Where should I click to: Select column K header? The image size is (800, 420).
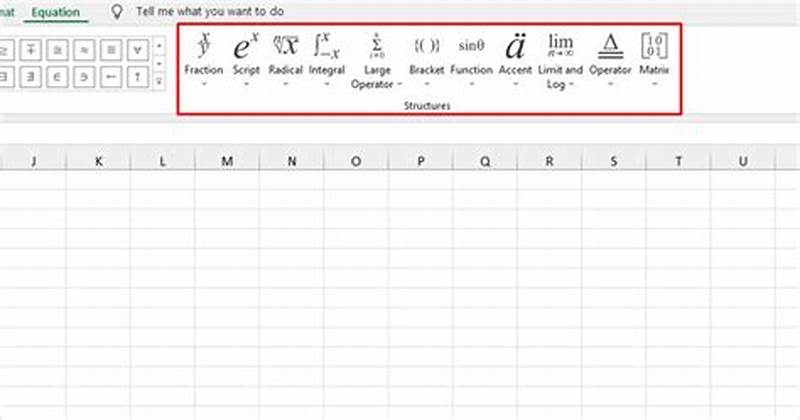coord(98,161)
